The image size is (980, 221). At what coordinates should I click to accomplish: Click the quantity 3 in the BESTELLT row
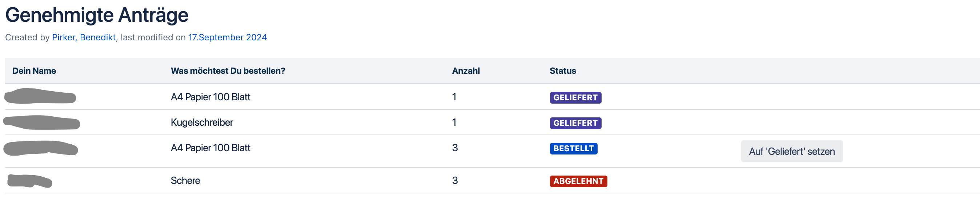(455, 148)
